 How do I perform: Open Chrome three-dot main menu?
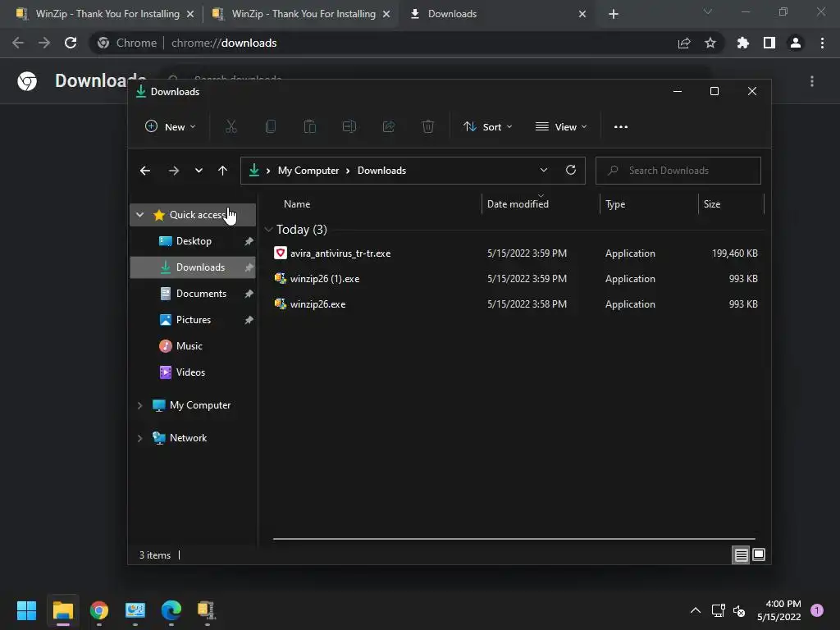point(822,43)
